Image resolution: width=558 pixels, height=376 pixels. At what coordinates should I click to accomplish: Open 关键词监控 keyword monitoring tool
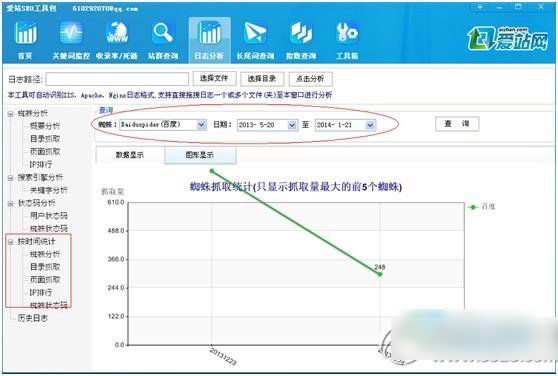tap(71, 40)
